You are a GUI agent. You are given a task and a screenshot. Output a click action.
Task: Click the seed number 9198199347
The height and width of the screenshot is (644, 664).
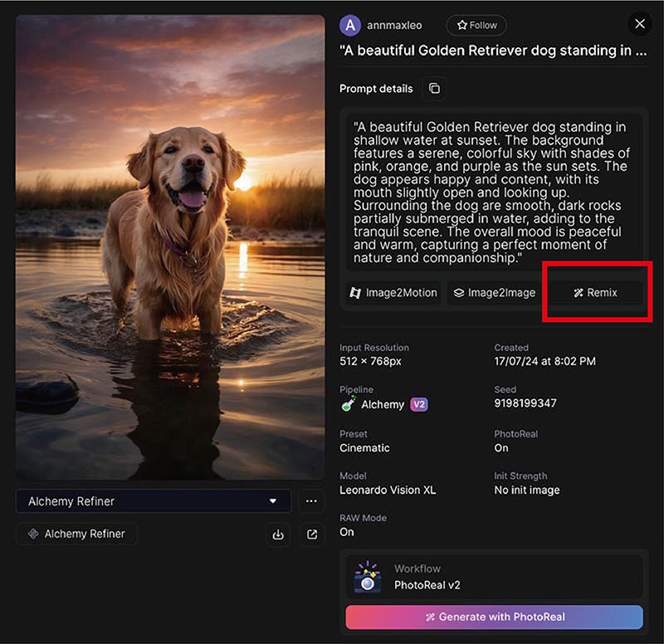(525, 403)
